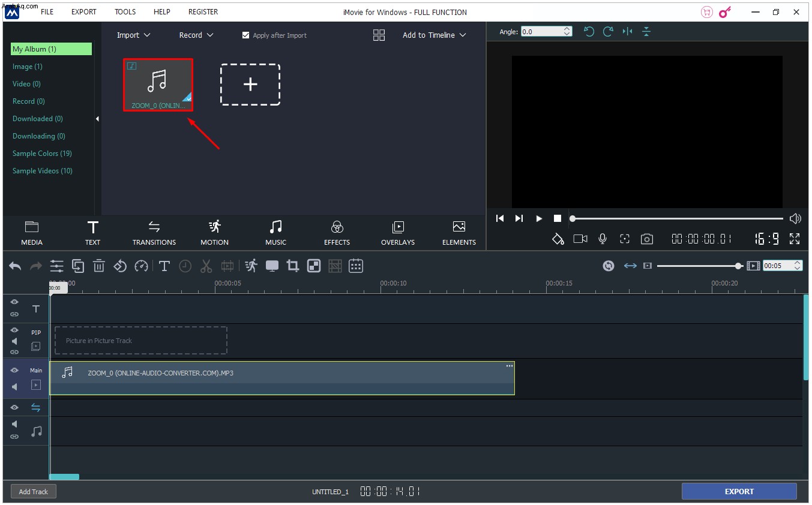The height and width of the screenshot is (505, 812).
Task: Add text with timeline T tool
Action: (x=164, y=266)
